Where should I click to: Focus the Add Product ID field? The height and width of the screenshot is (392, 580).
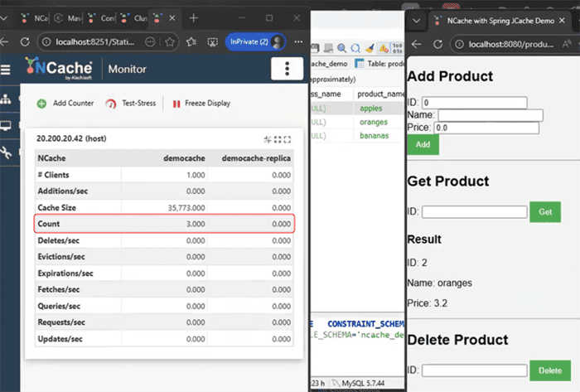(x=475, y=103)
